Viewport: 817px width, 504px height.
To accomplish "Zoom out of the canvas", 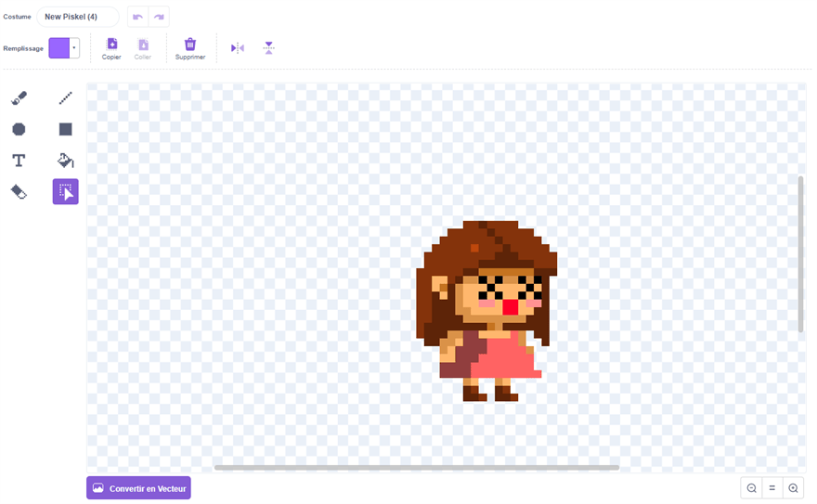I will pyautogui.click(x=751, y=488).
